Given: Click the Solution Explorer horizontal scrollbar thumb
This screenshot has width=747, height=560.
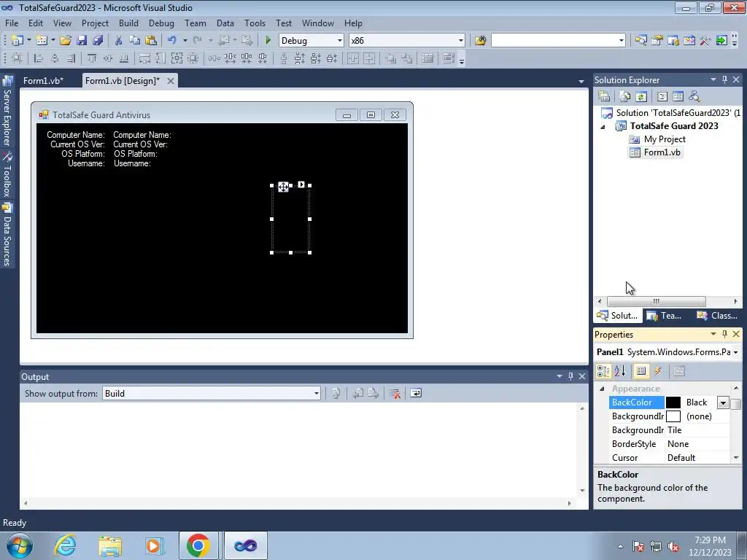Looking at the screenshot, I should click(657, 301).
